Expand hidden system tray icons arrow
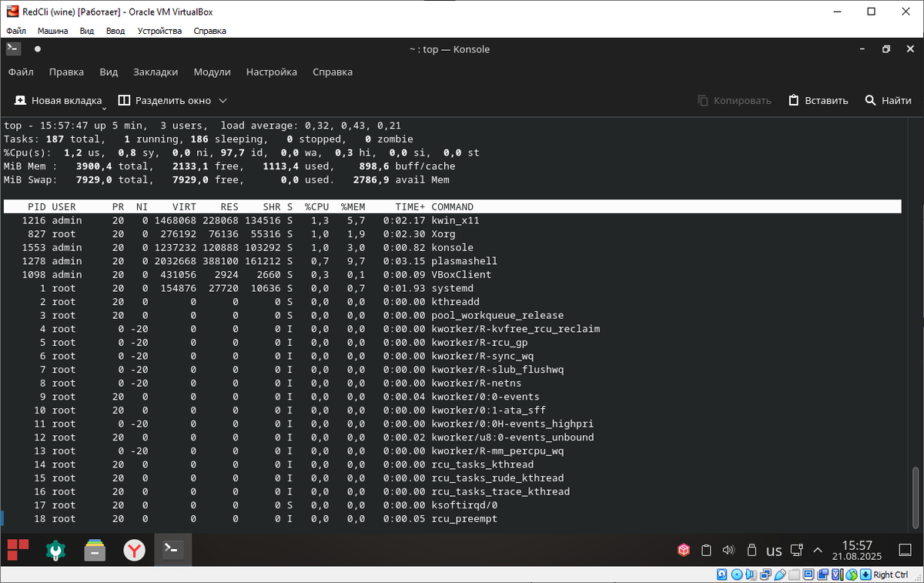 818,550
